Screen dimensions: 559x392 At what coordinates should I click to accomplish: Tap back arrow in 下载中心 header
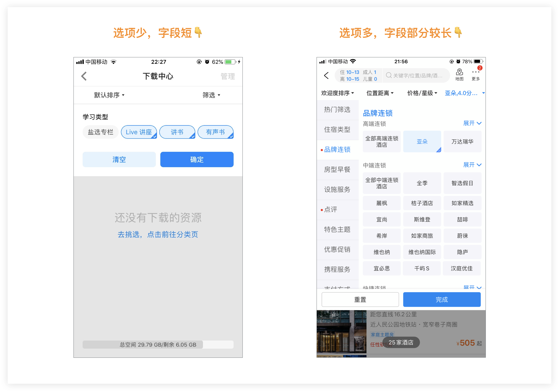click(x=84, y=76)
